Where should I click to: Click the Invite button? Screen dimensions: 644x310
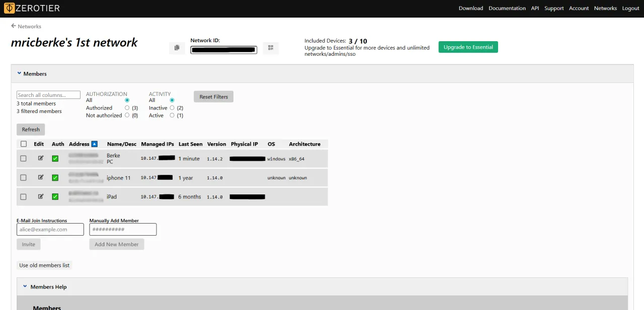click(29, 244)
